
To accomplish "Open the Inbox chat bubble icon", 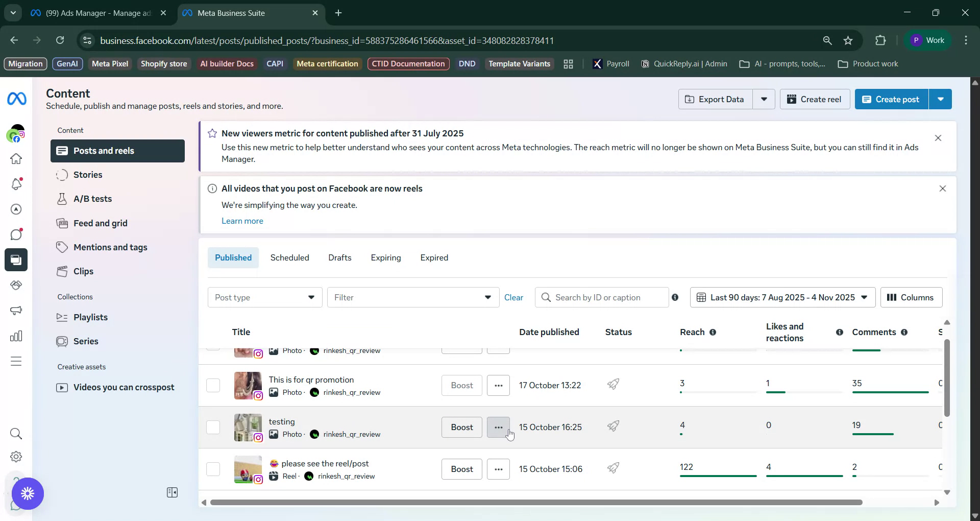I will (x=16, y=234).
